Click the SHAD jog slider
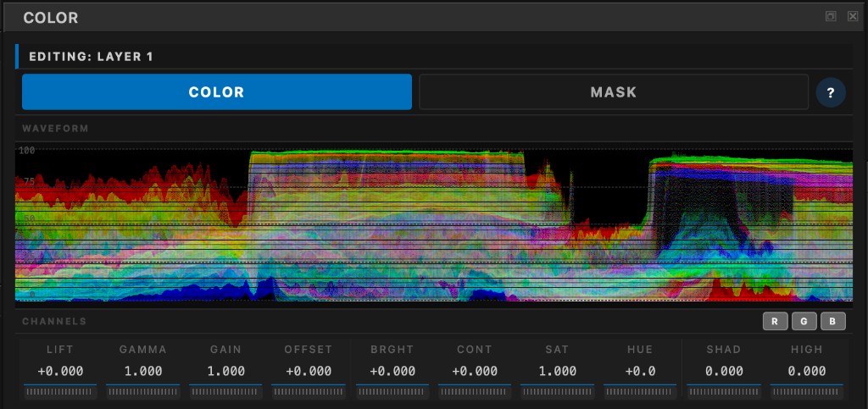The width and height of the screenshot is (868, 409). tap(724, 392)
